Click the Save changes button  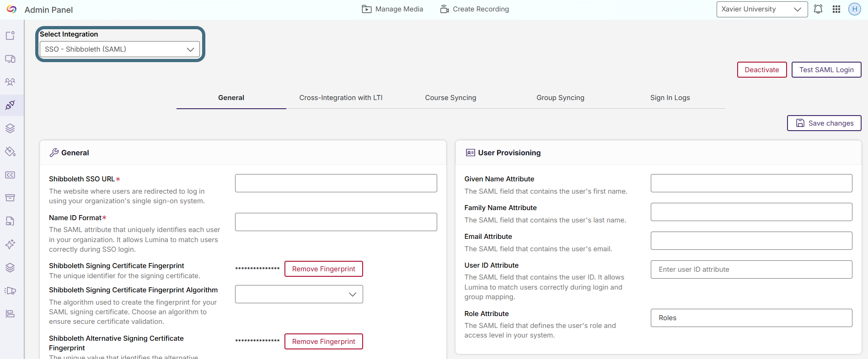click(x=824, y=123)
